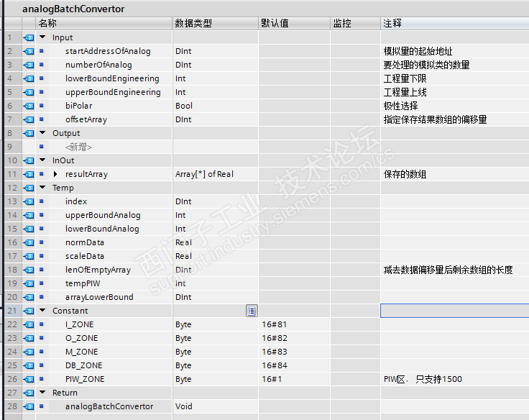Click comment 模拟量的起始地址
The width and height of the screenshot is (529, 420).
coord(418,51)
